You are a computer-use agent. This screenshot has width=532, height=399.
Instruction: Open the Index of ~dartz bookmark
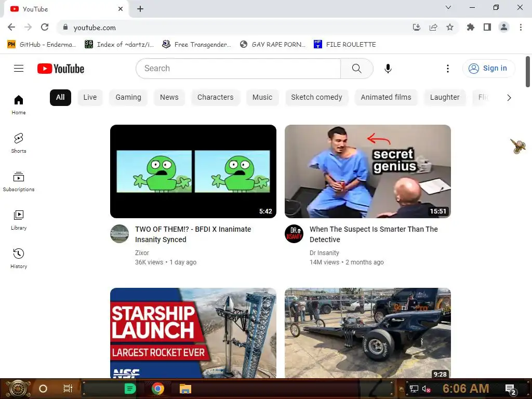[119, 45]
